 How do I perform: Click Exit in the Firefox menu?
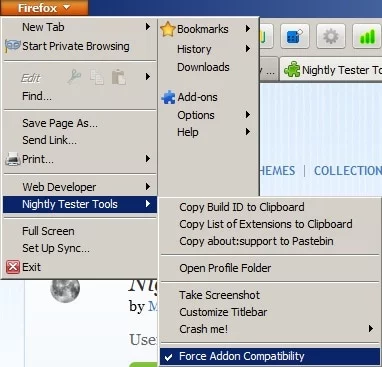click(79, 267)
